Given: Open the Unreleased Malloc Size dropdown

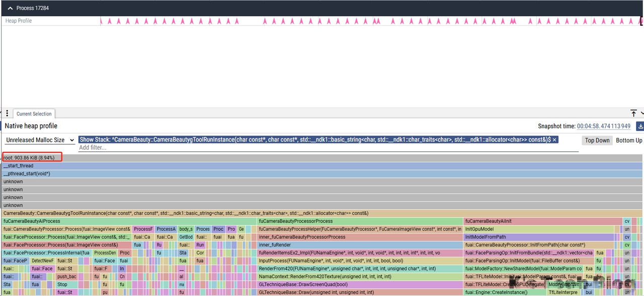Looking at the screenshot, I should click(x=40, y=140).
